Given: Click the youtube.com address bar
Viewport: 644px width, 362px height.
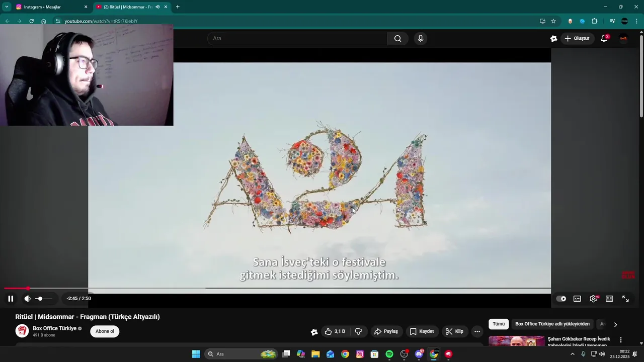Looking at the screenshot, I should (297, 21).
